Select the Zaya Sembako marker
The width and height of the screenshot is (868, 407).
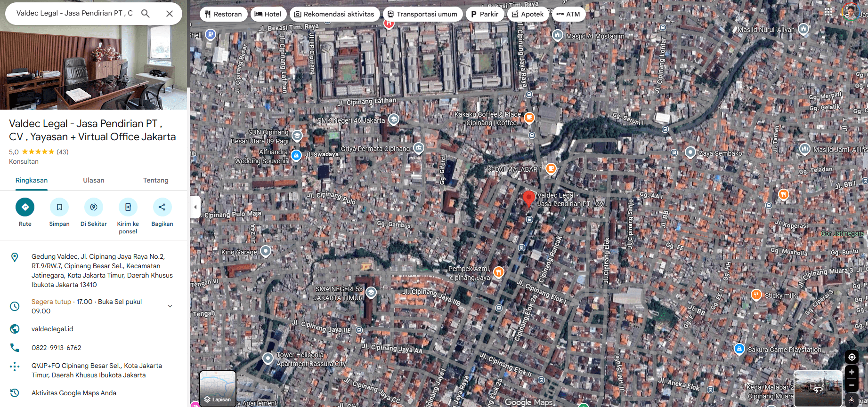pos(690,152)
